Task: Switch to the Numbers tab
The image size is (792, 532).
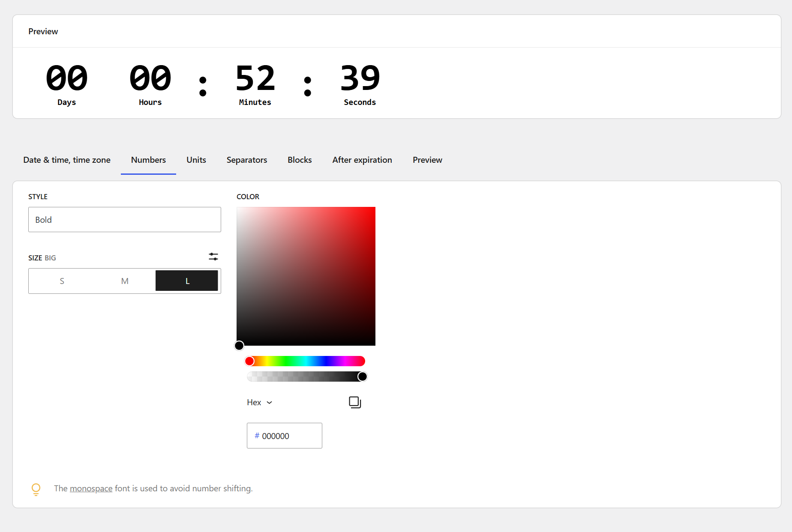Action: pyautogui.click(x=148, y=160)
